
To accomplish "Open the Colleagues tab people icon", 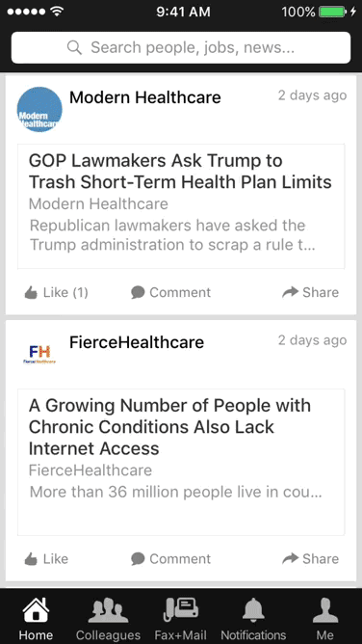I will [108, 610].
